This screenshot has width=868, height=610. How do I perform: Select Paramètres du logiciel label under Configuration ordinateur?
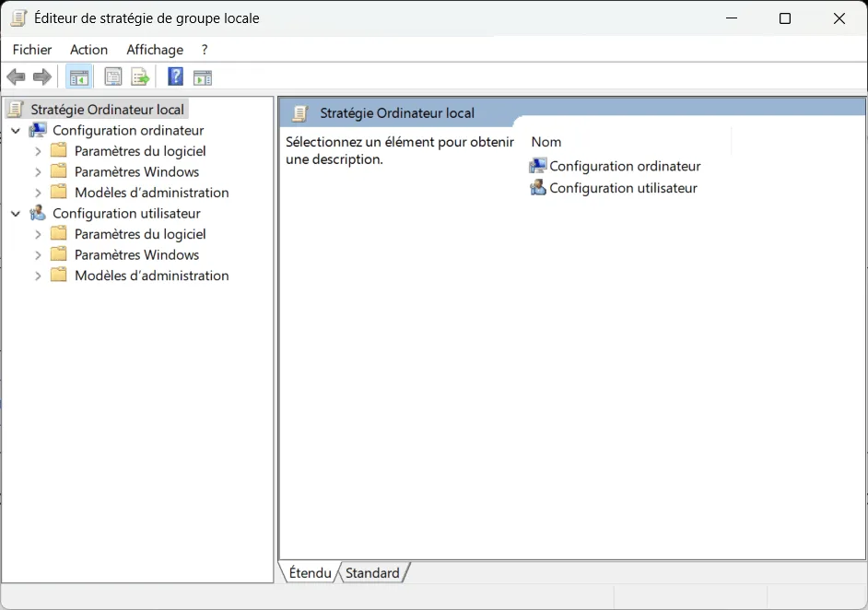140,151
